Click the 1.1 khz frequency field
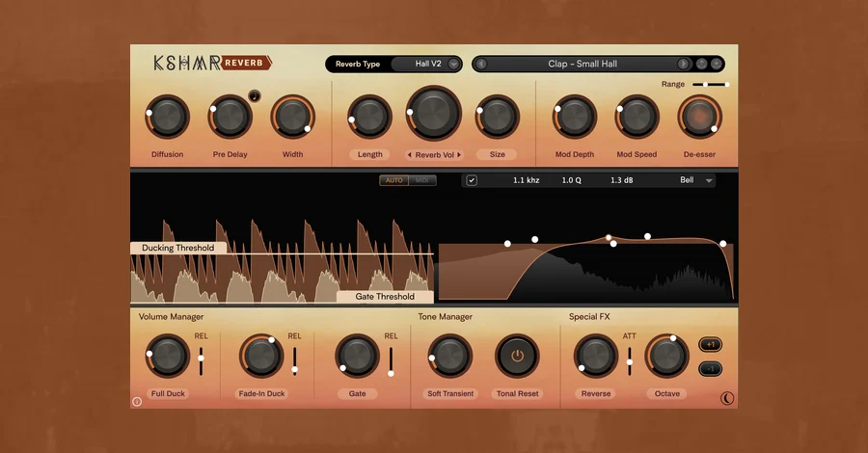This screenshot has height=453, width=868. 526,180
